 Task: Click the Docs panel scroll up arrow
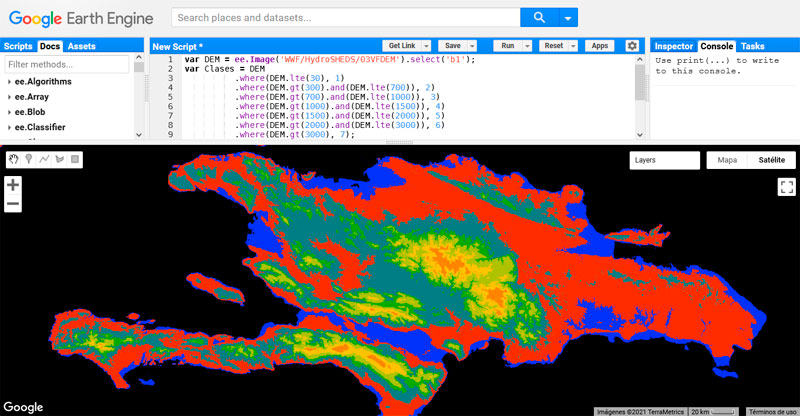coord(139,58)
